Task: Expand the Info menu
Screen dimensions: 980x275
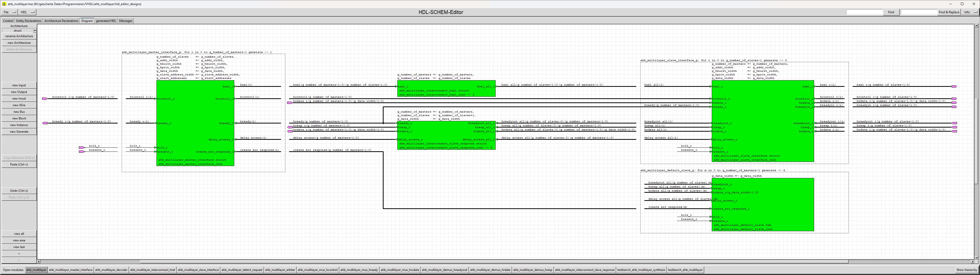Action: (971, 12)
